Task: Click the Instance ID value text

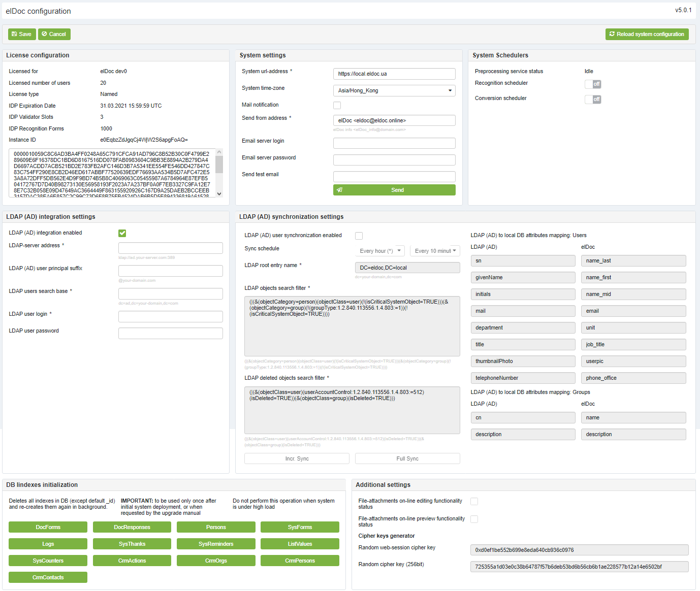Action: point(144,140)
